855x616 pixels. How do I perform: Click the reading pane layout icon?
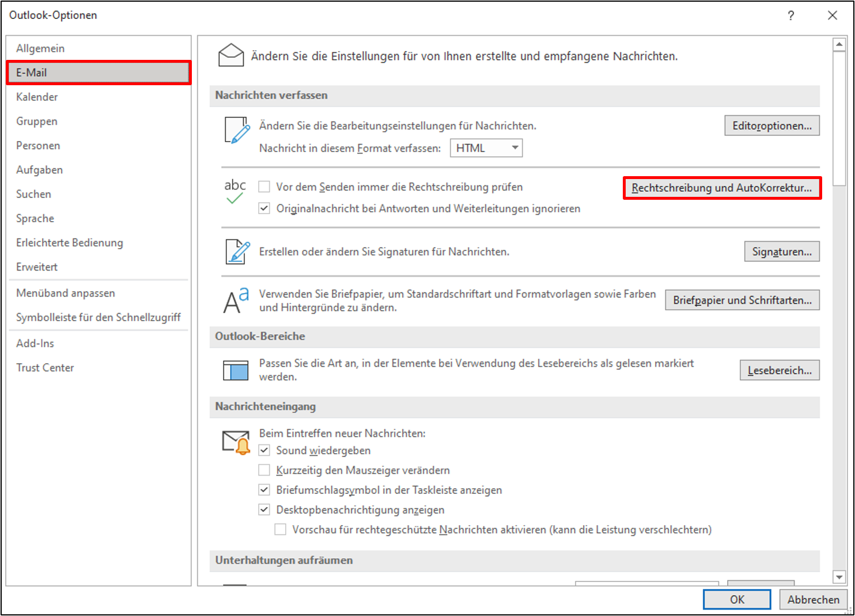(x=236, y=370)
